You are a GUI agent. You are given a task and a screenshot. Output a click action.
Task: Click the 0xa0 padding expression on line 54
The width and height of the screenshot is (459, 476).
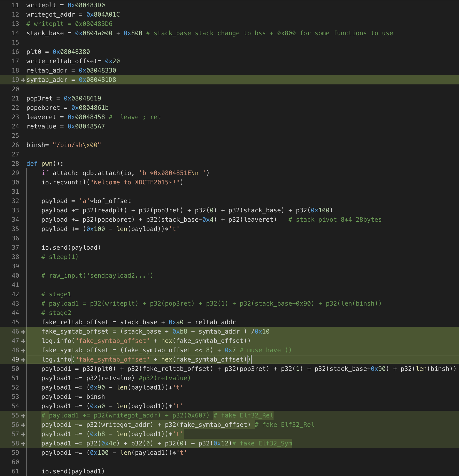[x=135, y=406]
